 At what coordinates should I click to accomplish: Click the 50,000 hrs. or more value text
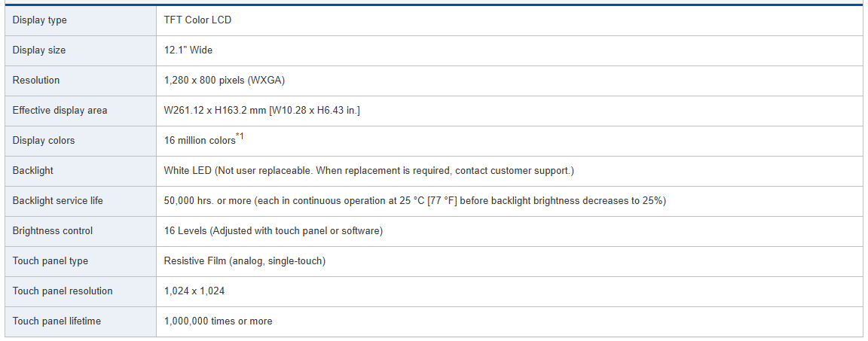click(x=414, y=201)
